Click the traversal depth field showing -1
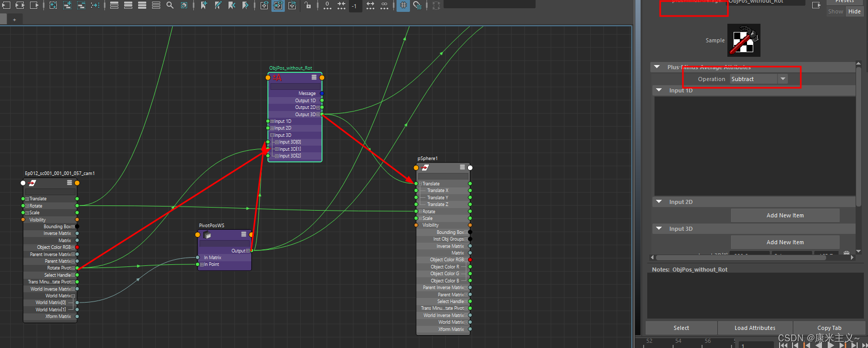This screenshot has width=868, height=348. pos(355,6)
